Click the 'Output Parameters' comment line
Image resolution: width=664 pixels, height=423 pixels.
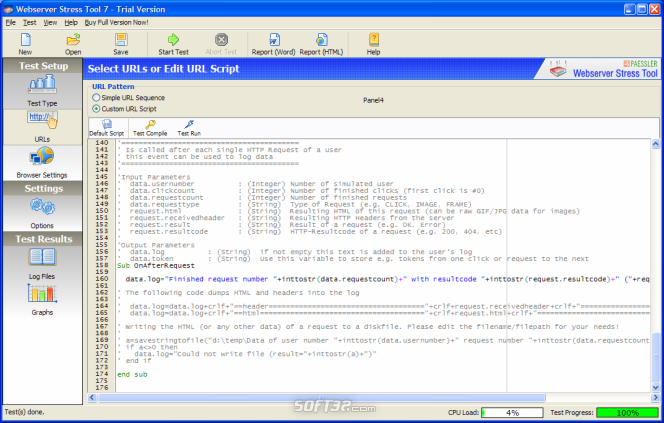click(x=157, y=245)
